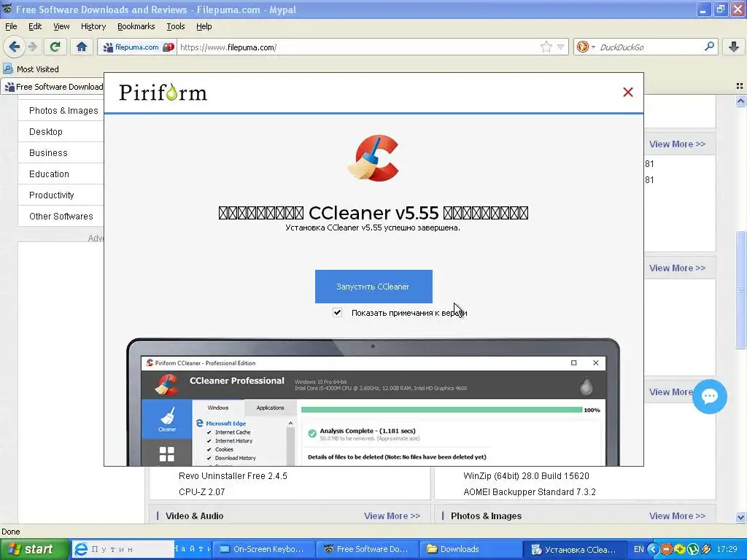The height and width of the screenshot is (560, 747).
Task: Click the Piriform logo
Action: point(163,93)
